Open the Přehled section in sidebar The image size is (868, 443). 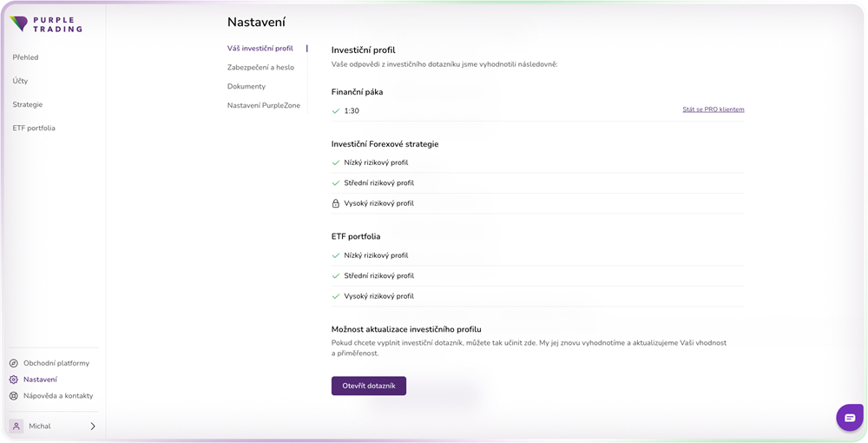point(25,57)
